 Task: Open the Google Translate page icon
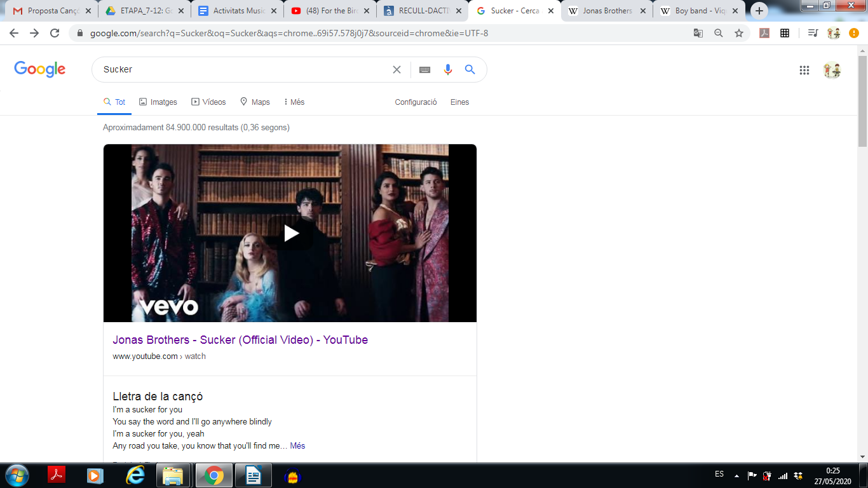[698, 33]
